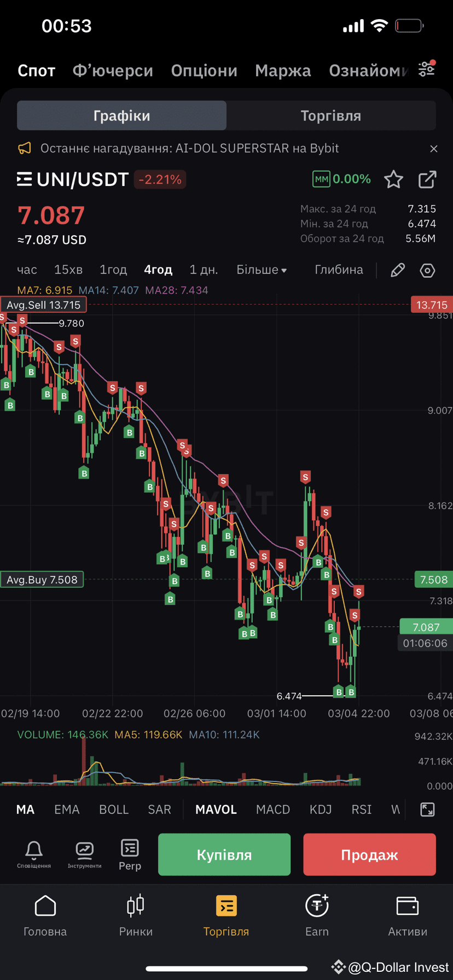
Task: Select the 4год interval
Action: 158,270
